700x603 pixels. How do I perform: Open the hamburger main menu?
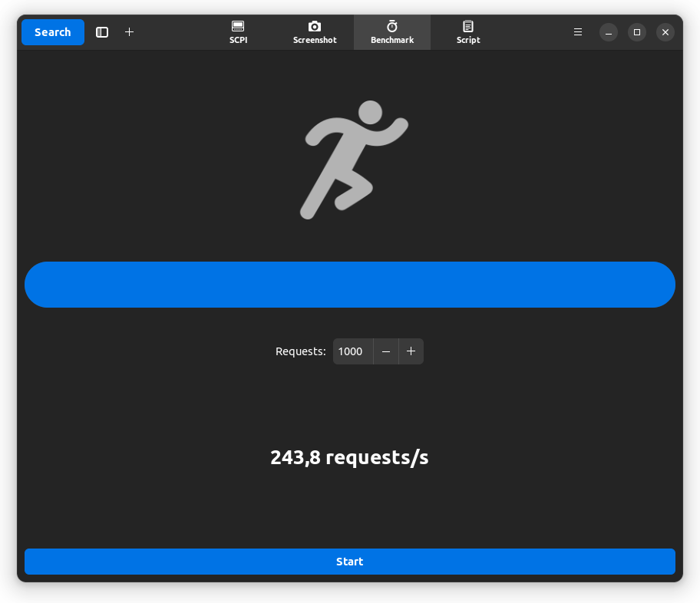578,32
